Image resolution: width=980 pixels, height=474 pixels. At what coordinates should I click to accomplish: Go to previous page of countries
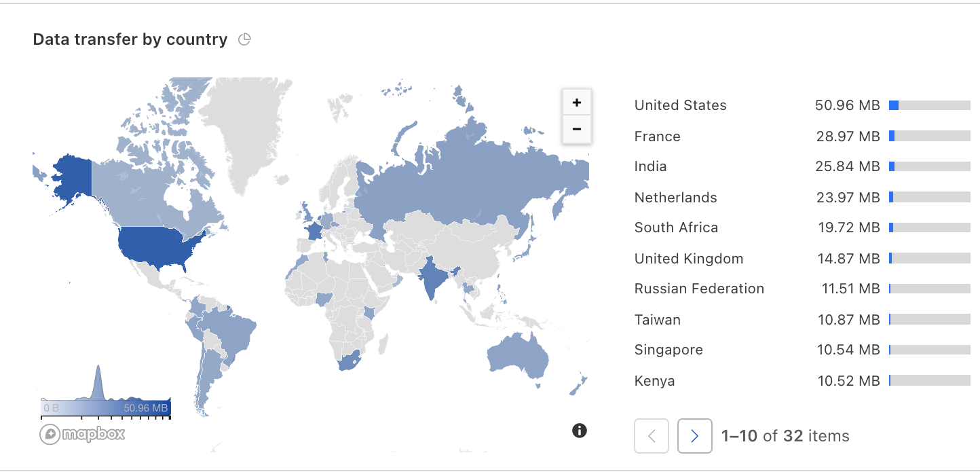coord(652,436)
